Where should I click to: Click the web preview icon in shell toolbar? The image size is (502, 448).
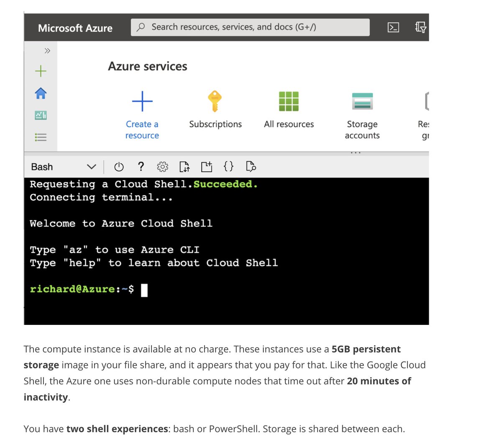pyautogui.click(x=251, y=167)
